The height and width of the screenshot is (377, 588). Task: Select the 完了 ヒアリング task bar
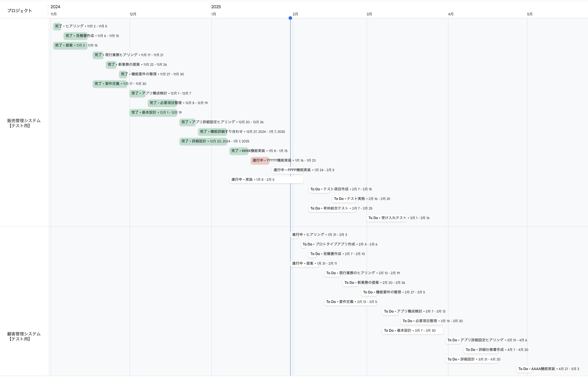57,26
